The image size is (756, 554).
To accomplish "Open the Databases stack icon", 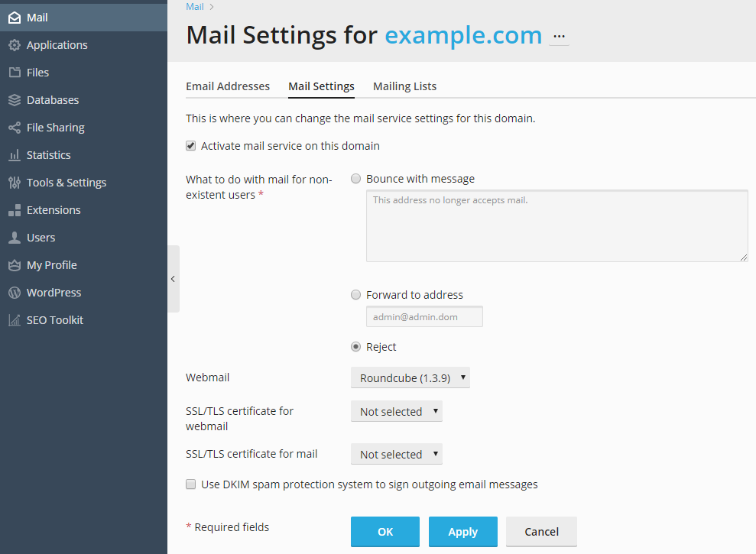I will click(15, 100).
